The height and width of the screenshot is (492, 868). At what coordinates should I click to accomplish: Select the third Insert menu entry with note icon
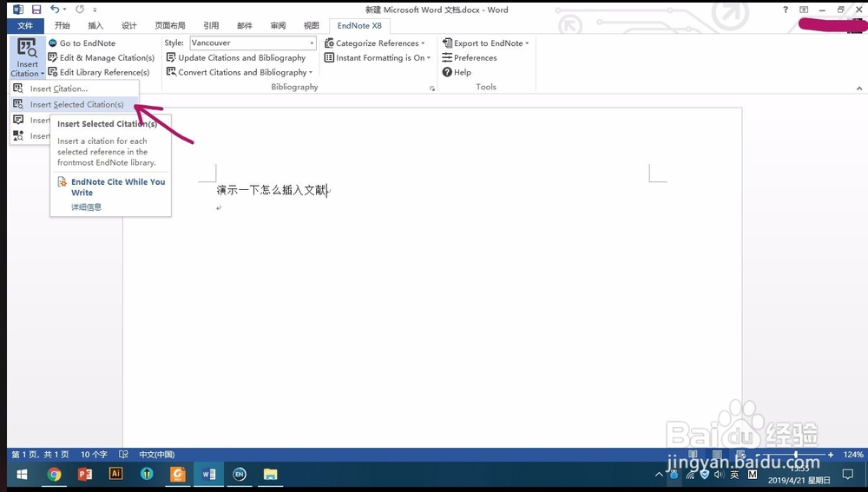30,120
